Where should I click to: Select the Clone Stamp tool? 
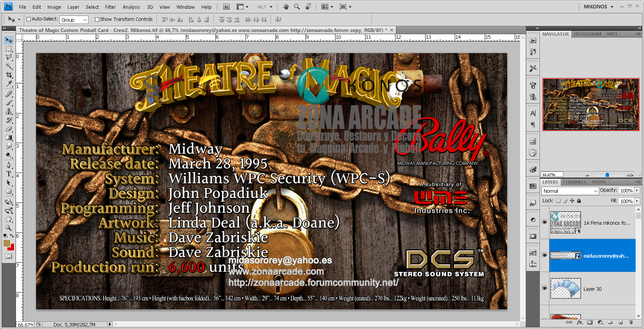tap(9, 111)
